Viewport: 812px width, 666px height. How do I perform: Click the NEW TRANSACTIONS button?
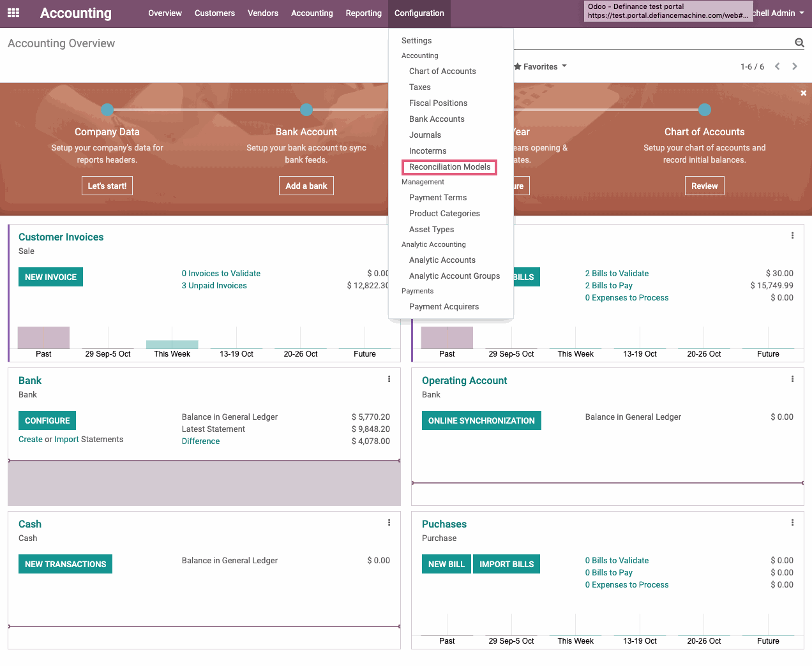point(65,564)
